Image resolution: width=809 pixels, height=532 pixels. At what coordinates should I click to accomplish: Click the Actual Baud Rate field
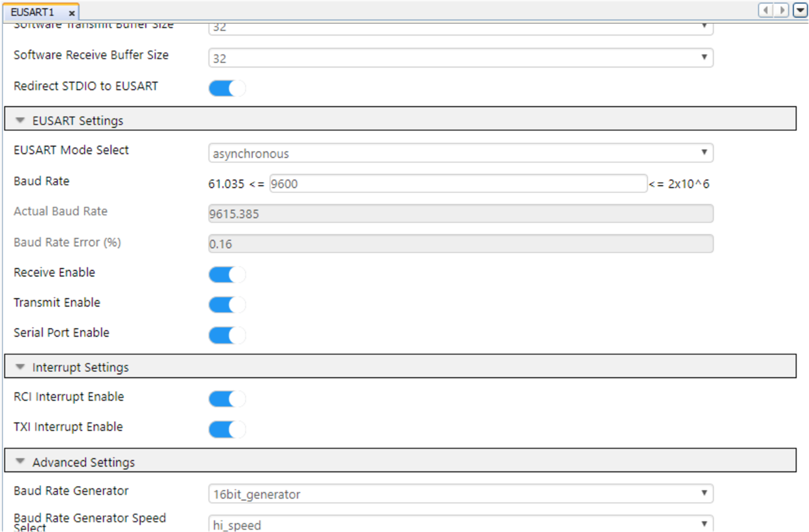pyautogui.click(x=461, y=214)
